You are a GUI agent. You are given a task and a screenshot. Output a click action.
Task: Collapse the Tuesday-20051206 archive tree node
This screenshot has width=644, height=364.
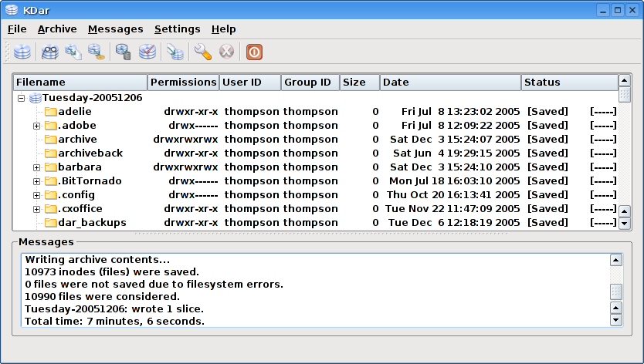(22, 98)
